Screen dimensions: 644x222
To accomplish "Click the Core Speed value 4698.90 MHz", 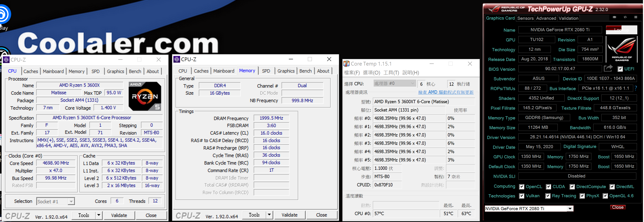I will [56, 163].
